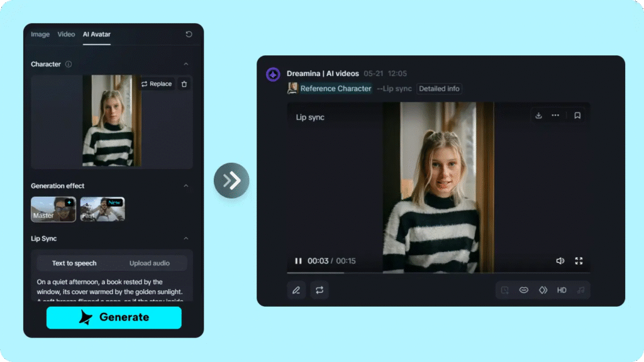644x362 pixels.
Task: Click the regenerate loop icon below video
Action: click(319, 290)
